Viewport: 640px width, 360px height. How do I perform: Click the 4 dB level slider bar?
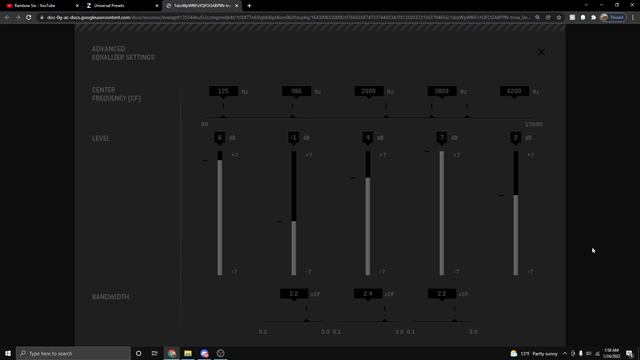(x=368, y=213)
